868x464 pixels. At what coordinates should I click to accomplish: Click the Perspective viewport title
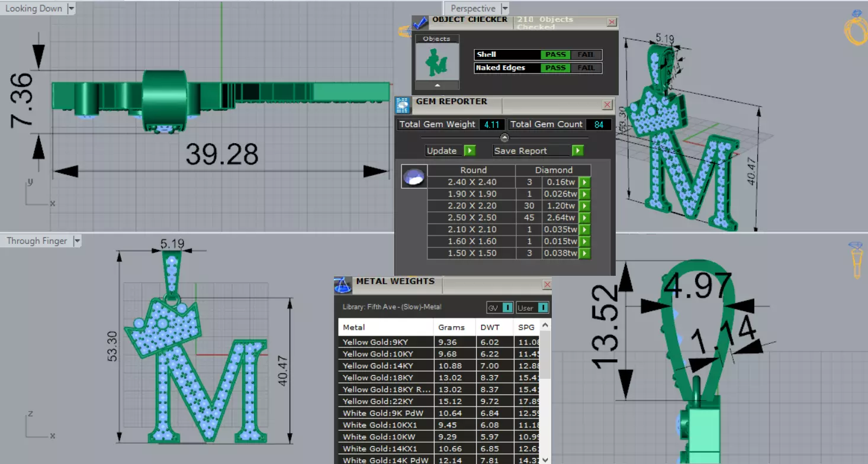pos(473,9)
